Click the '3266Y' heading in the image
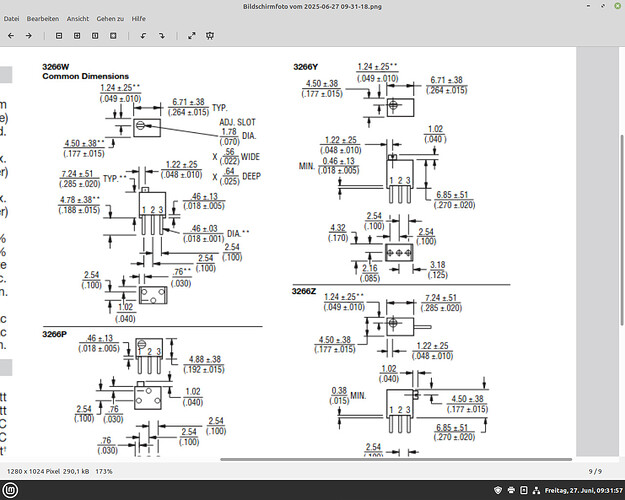 [x=306, y=67]
